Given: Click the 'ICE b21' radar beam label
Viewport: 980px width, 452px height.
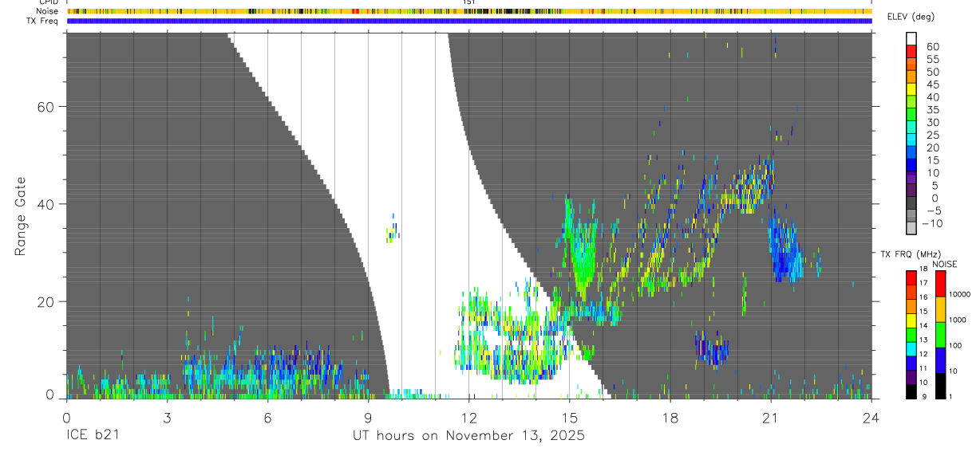Looking at the screenshot, I should tap(91, 436).
